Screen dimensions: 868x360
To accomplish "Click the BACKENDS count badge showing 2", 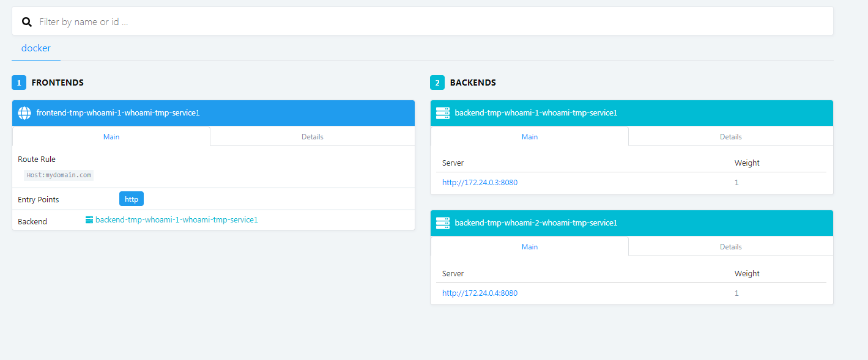I will click(437, 82).
